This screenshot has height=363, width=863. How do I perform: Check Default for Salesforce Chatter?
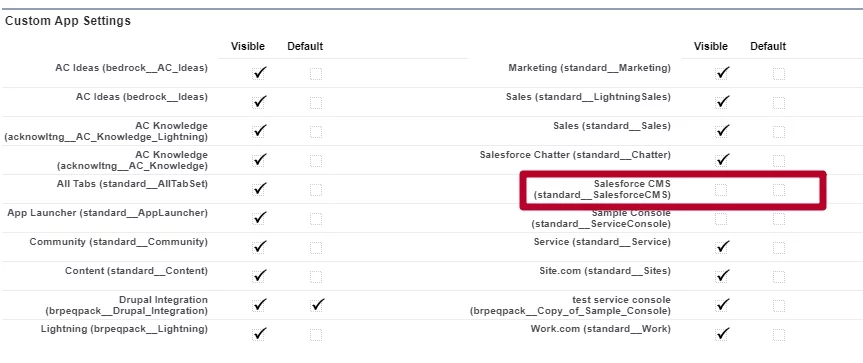point(779,161)
